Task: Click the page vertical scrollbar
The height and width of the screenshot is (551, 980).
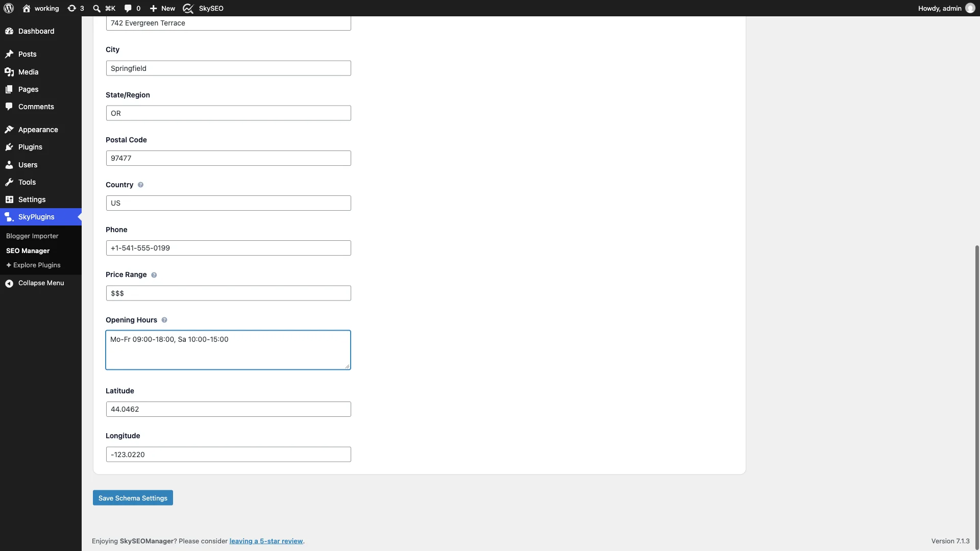Action: 977,397
